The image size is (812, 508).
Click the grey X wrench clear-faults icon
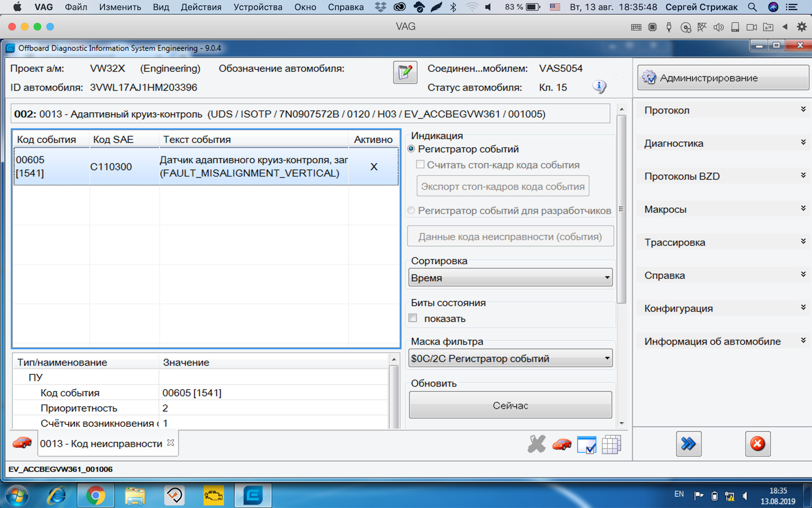pos(537,444)
